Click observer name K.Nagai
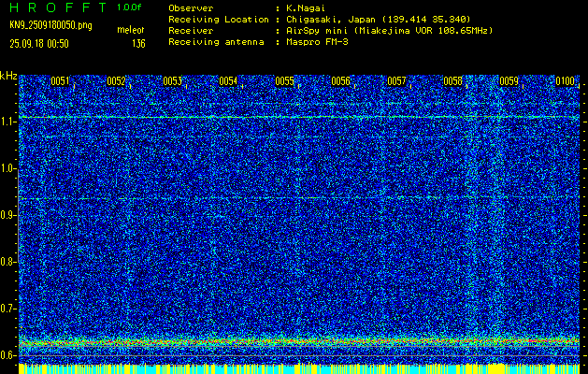The height and width of the screenshot is (374, 588). coord(306,8)
